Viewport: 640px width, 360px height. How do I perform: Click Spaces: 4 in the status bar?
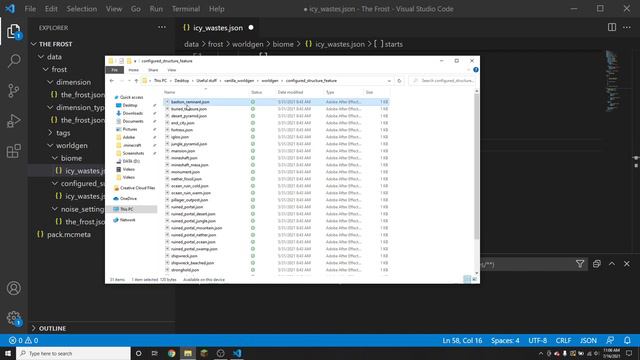505,340
